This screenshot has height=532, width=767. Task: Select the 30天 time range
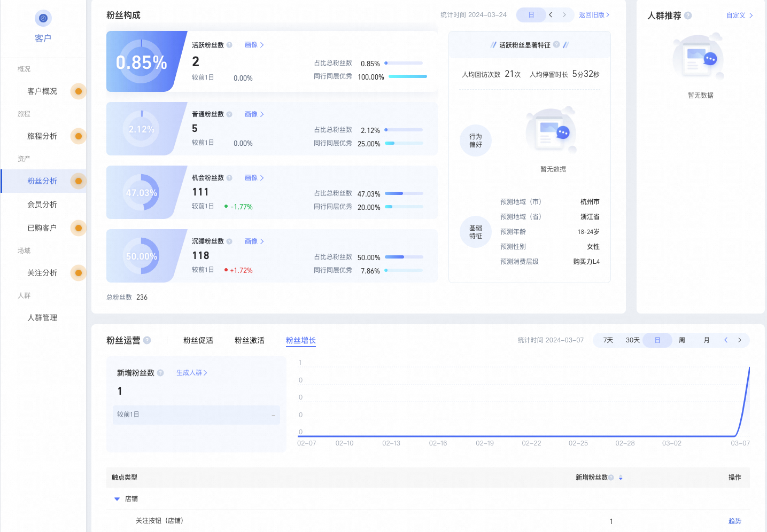pos(633,340)
